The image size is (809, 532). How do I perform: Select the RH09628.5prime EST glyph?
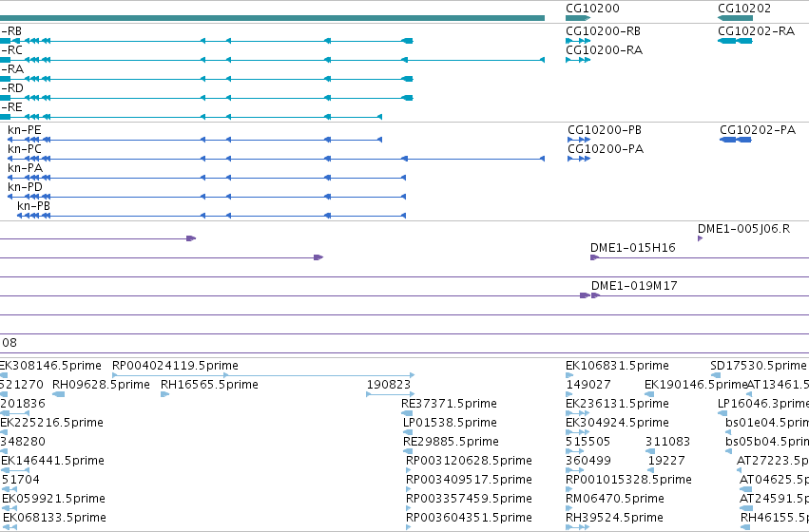pos(58,394)
